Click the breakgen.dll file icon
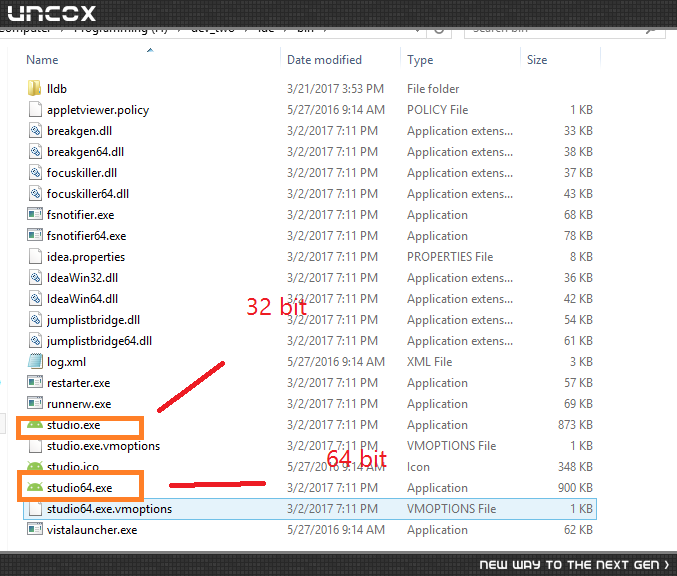 coord(35,130)
